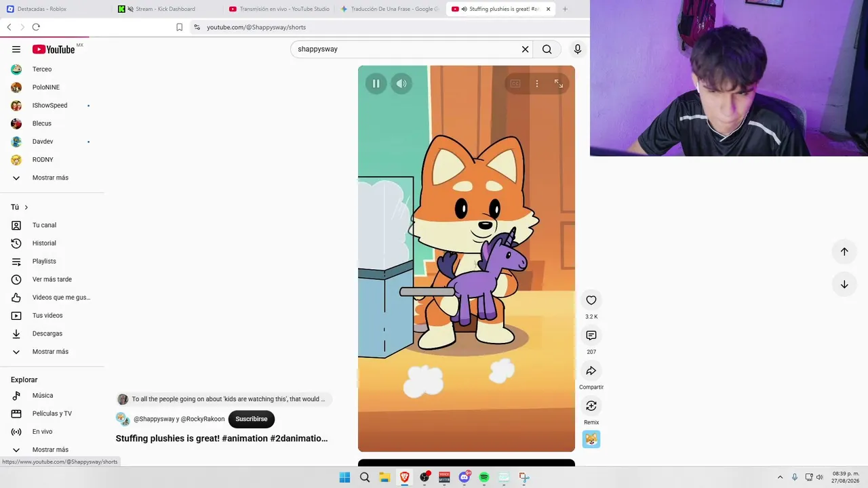Expand the Explorar list with Mostrar más

click(x=50, y=449)
